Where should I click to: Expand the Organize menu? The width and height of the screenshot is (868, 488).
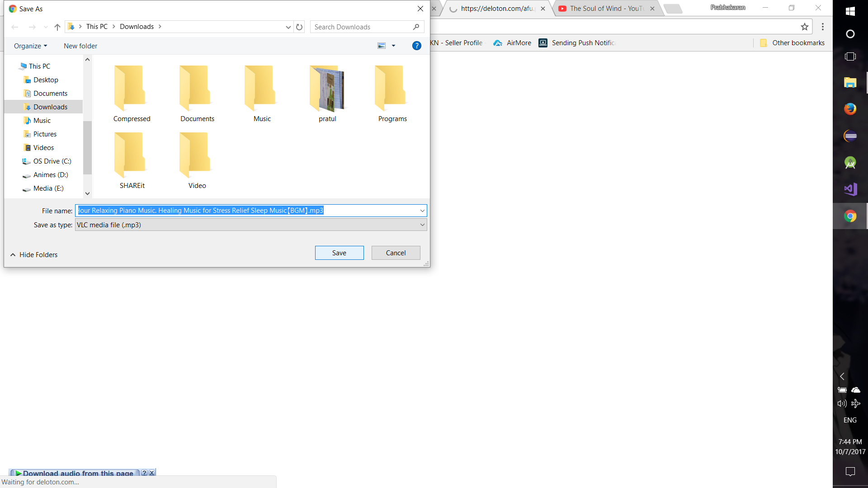pos(30,46)
